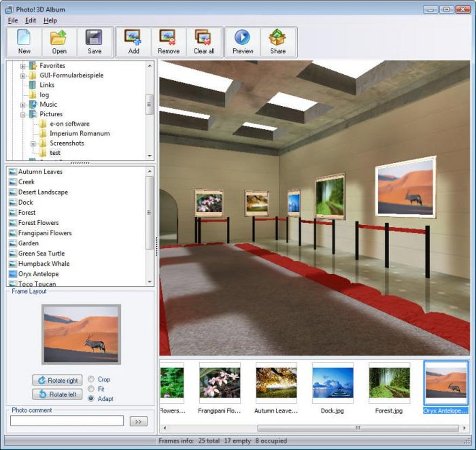Click the filmstrip horizontal scrollbar handle
Image resolution: width=476 pixels, height=450 pixels.
pyautogui.click(x=358, y=428)
